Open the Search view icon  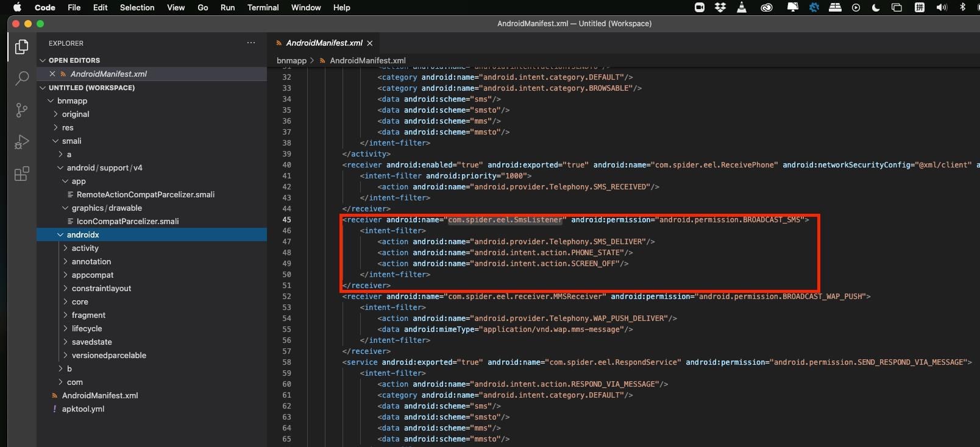click(22, 79)
